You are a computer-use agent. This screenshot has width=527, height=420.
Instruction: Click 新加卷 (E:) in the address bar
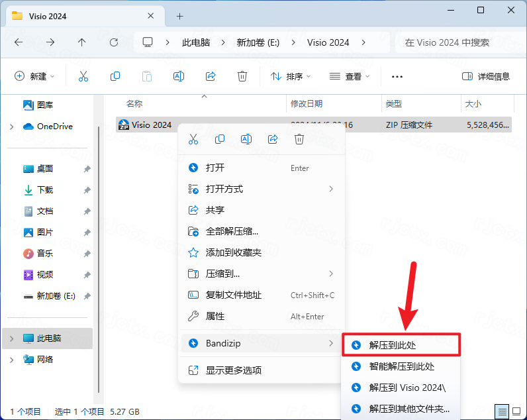point(258,42)
